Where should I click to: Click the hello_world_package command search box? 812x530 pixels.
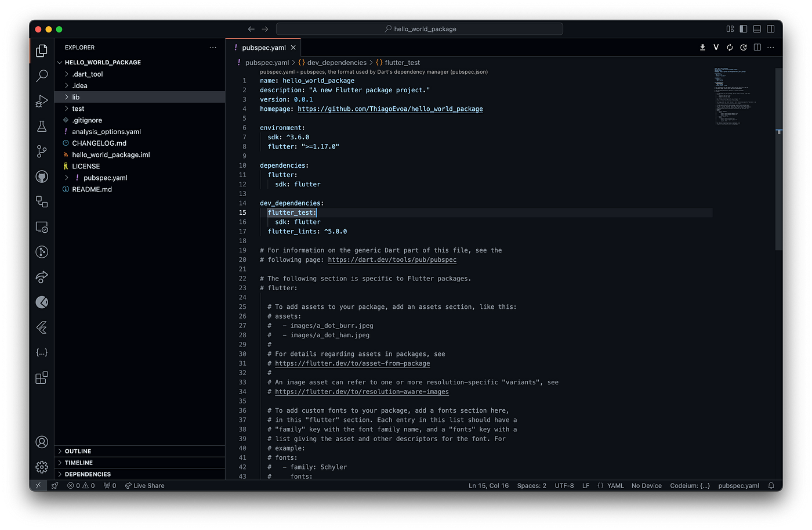tap(419, 29)
